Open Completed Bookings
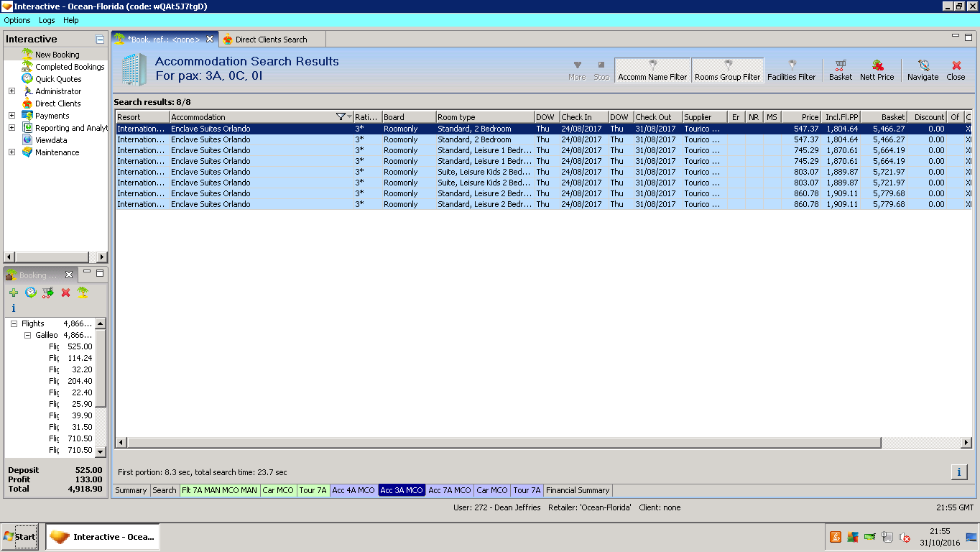The image size is (980, 552). click(70, 67)
